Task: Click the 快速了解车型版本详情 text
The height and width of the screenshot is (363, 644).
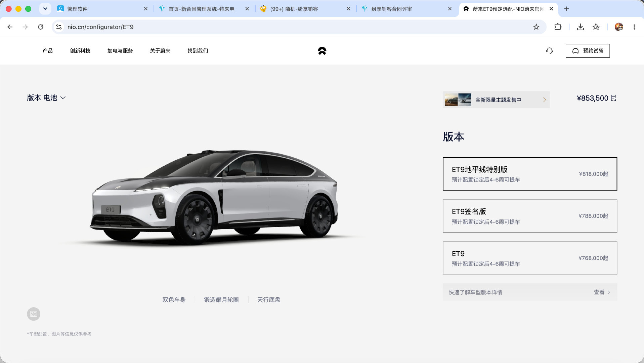Action: 475,292
